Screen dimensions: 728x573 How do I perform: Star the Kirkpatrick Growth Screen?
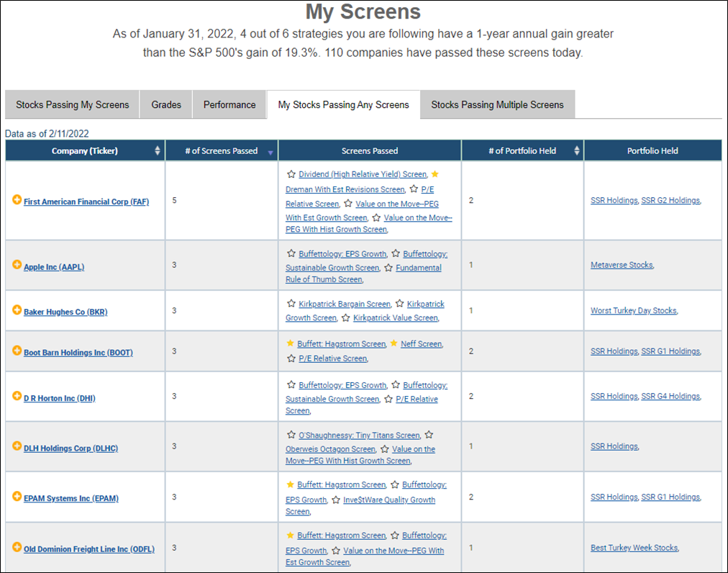pyautogui.click(x=400, y=304)
